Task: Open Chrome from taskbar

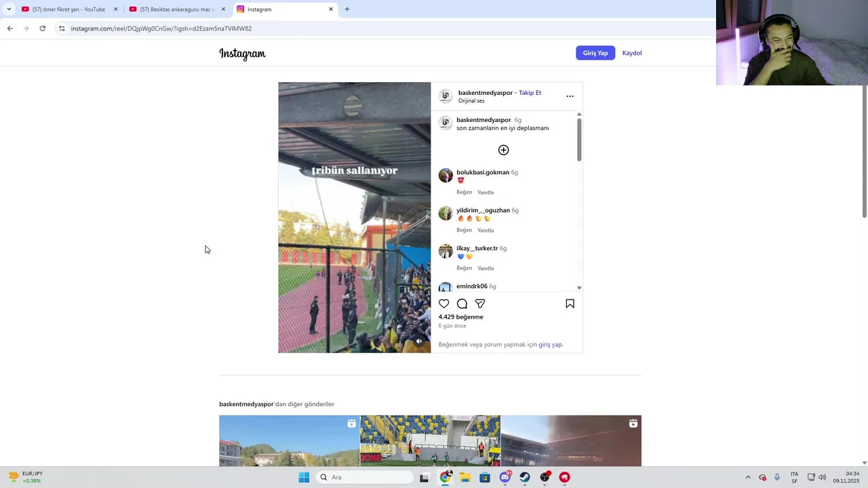Action: 445,477
